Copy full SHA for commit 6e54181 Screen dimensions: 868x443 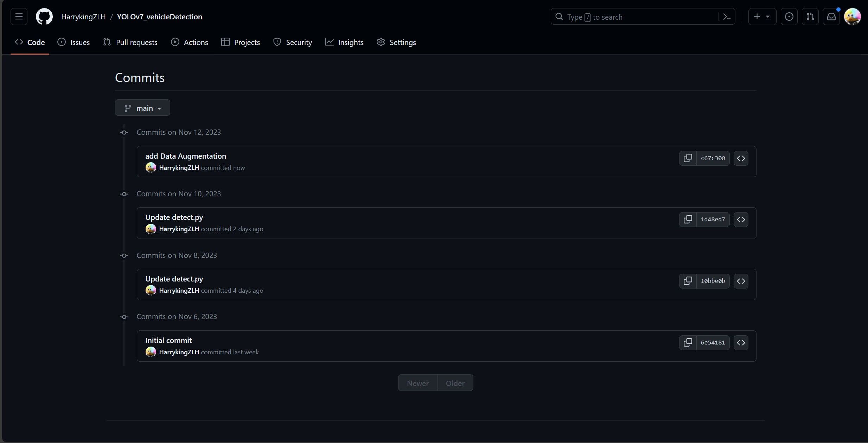click(688, 343)
